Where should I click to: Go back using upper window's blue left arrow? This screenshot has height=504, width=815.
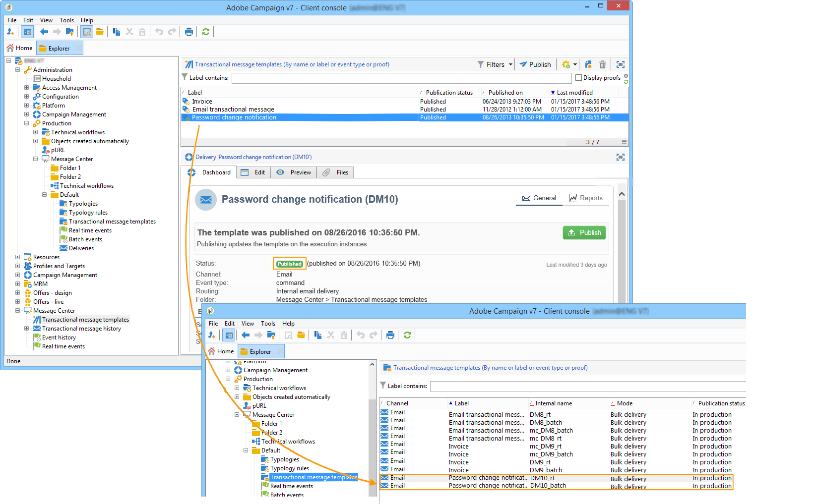click(44, 32)
